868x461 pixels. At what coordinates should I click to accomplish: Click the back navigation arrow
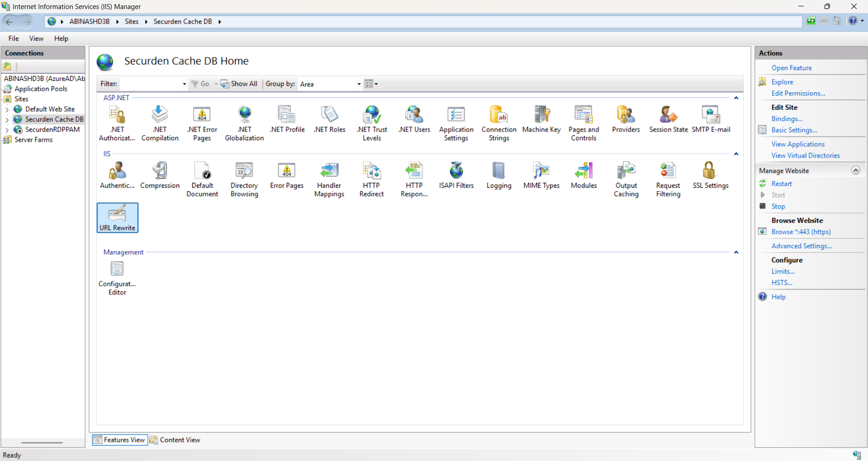[x=9, y=21]
